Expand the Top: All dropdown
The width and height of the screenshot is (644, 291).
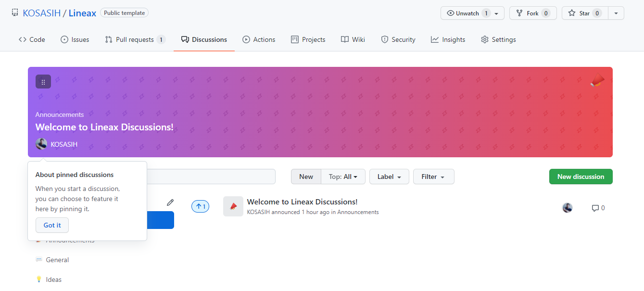coord(343,177)
